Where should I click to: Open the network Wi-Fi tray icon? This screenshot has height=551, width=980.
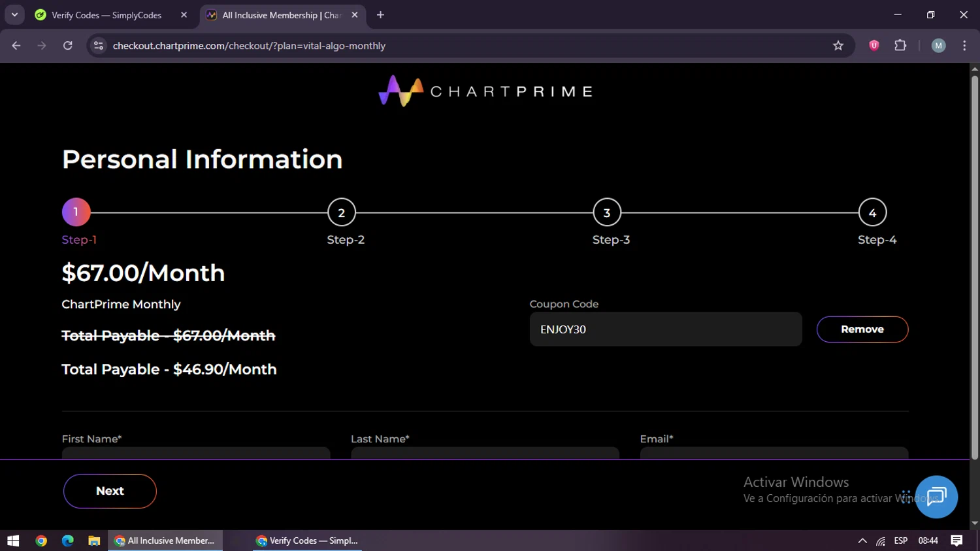pos(881,541)
